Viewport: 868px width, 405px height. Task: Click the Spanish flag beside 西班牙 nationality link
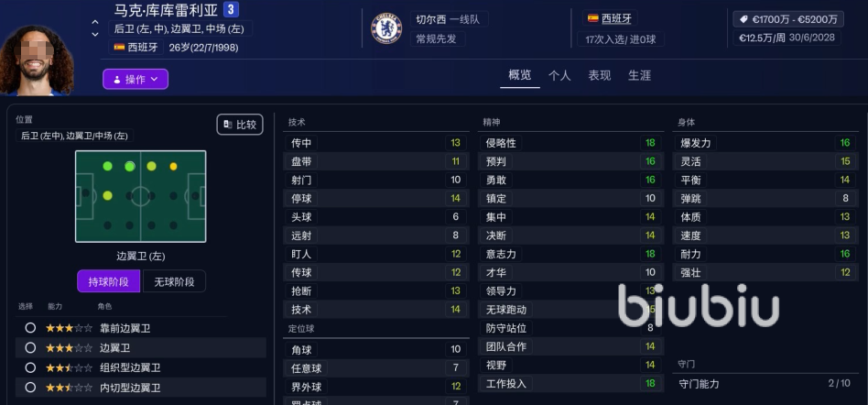pos(592,18)
